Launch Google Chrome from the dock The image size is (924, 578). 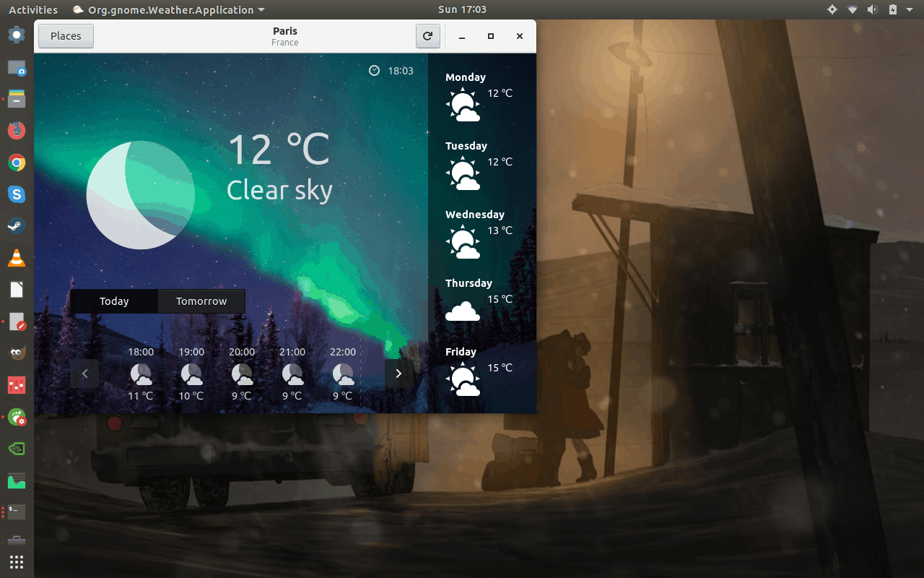pyautogui.click(x=17, y=163)
